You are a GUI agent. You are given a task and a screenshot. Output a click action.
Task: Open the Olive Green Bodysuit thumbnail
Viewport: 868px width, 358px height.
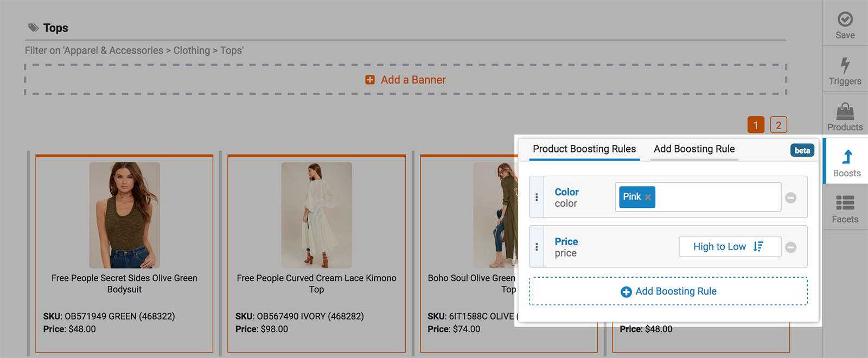[125, 215]
